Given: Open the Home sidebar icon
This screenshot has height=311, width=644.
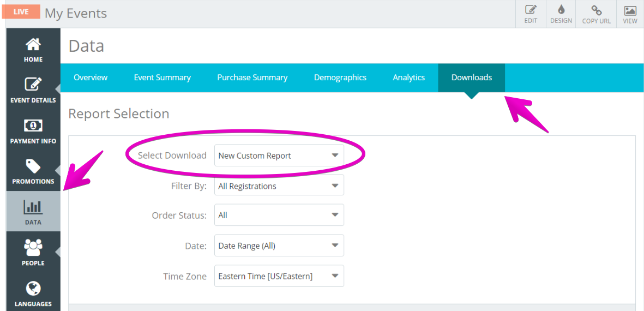Looking at the screenshot, I should click(33, 44).
